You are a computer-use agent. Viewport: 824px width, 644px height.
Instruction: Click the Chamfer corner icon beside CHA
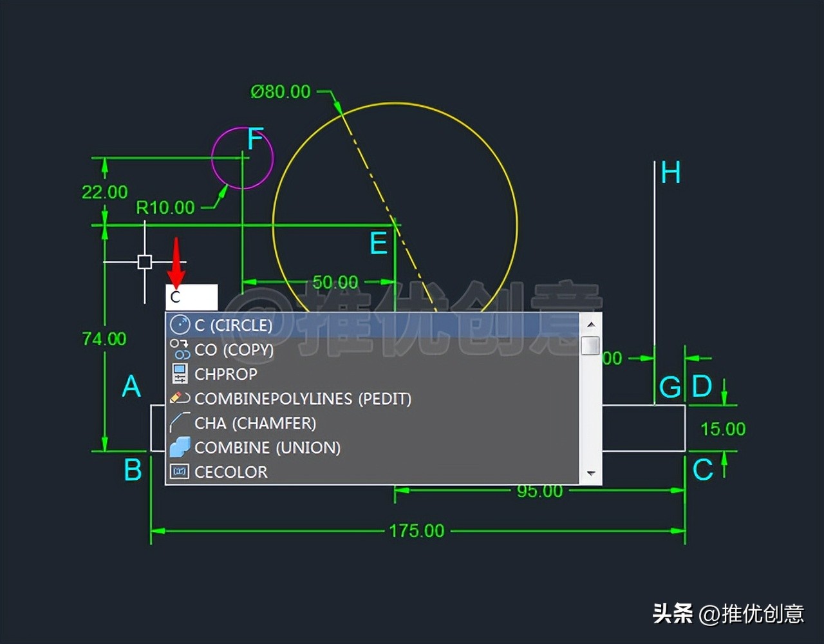181,422
